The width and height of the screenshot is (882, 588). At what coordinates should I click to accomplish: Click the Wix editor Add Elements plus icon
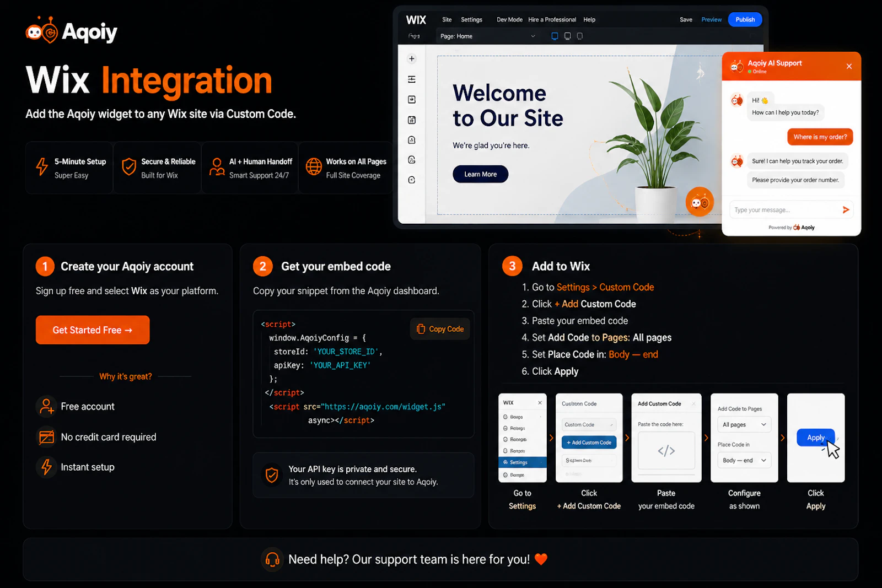412,59
